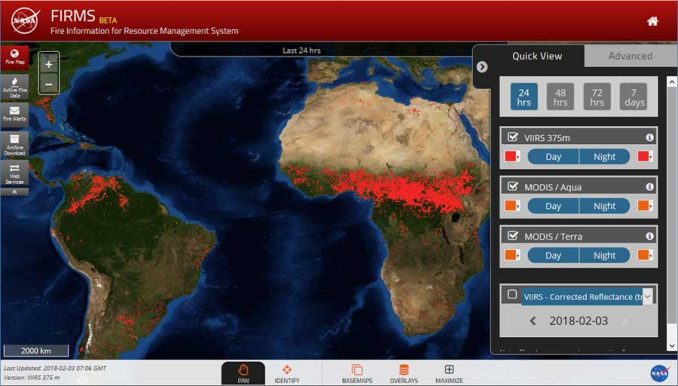Zoom in the map with plus button
Screen dimensions: 678x386
point(49,64)
